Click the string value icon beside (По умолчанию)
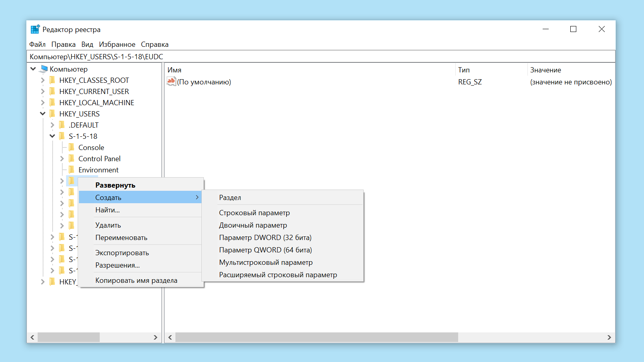Viewport: 644px width, 362px height. pos(171,82)
